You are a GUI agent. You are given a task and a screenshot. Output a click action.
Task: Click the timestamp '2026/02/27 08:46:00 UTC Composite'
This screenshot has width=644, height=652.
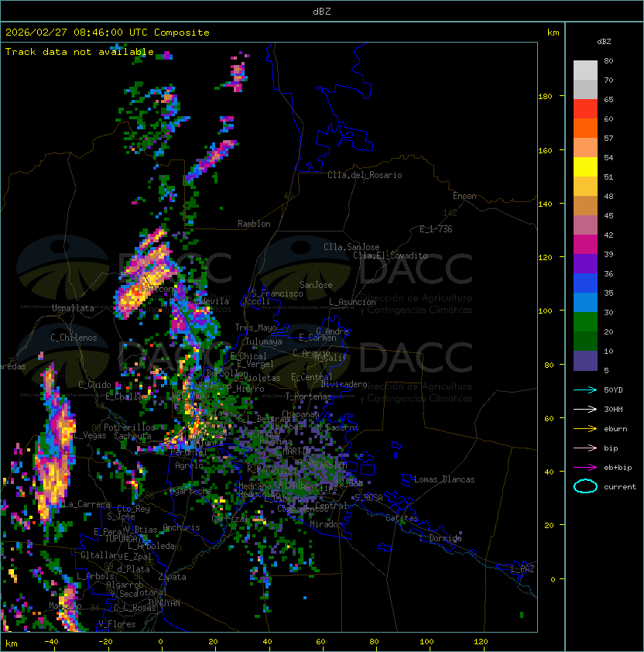pyautogui.click(x=108, y=33)
